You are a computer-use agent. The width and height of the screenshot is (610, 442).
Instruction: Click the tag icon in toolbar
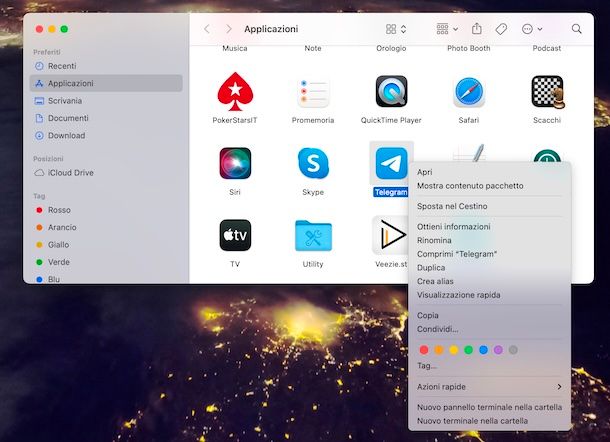pos(501,29)
